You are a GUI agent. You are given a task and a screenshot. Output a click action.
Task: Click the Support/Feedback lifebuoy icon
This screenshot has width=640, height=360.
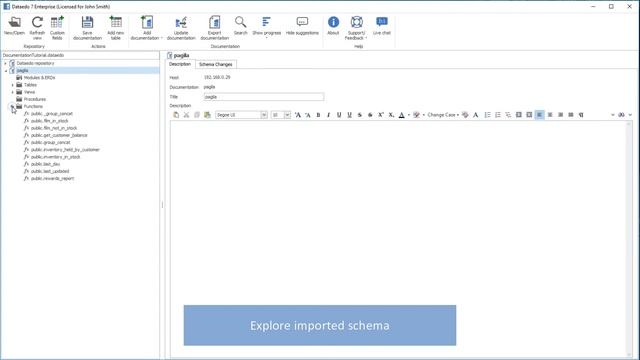click(x=356, y=22)
